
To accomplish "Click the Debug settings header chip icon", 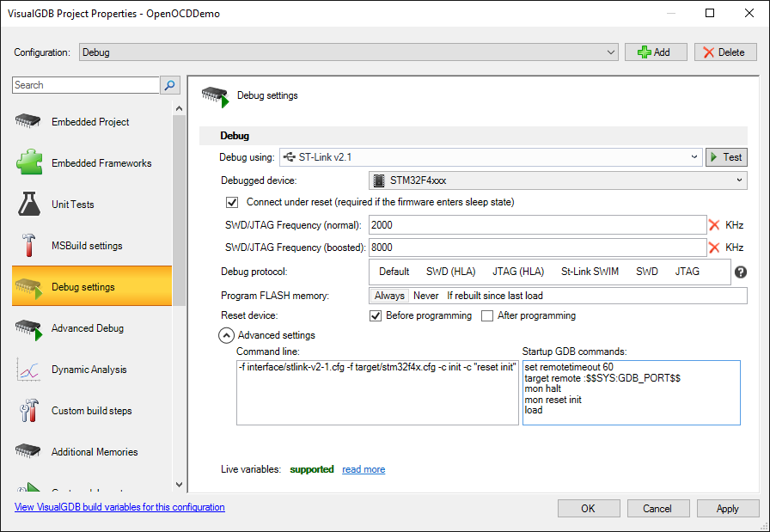I will (x=215, y=97).
